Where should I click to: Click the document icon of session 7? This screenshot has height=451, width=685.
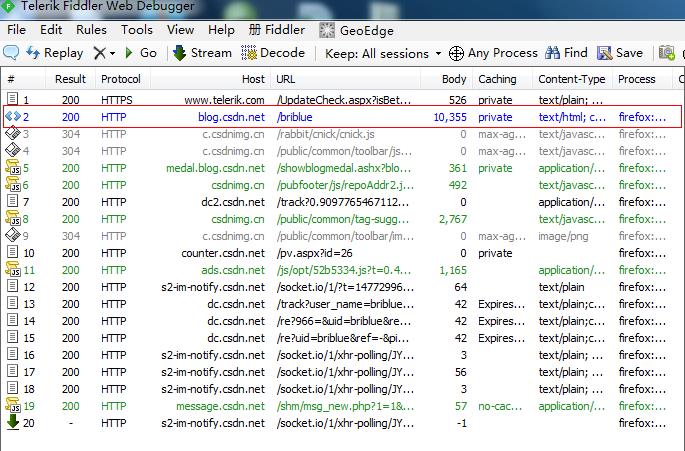point(13,201)
